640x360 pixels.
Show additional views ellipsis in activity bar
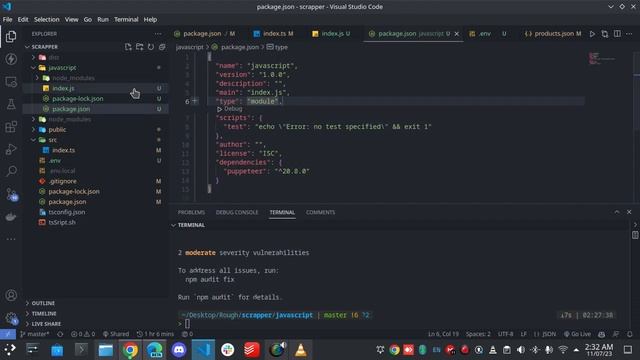tap(11, 239)
